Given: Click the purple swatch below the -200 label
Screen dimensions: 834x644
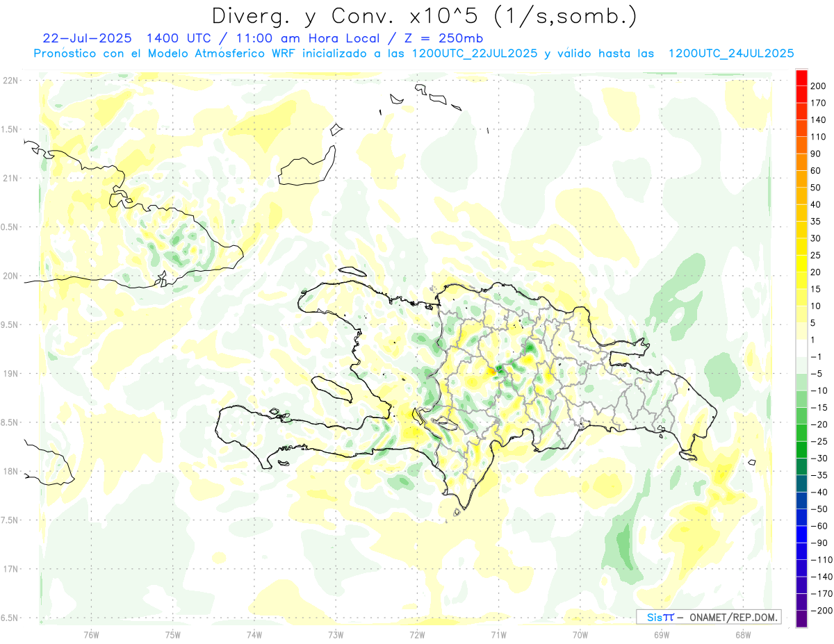Looking at the screenshot, I should pos(801,618).
